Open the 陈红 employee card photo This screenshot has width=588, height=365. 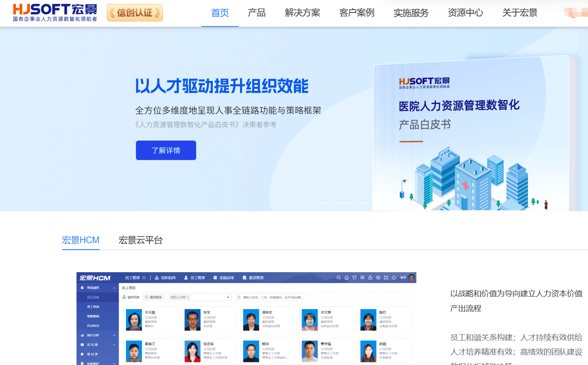[x=369, y=320]
